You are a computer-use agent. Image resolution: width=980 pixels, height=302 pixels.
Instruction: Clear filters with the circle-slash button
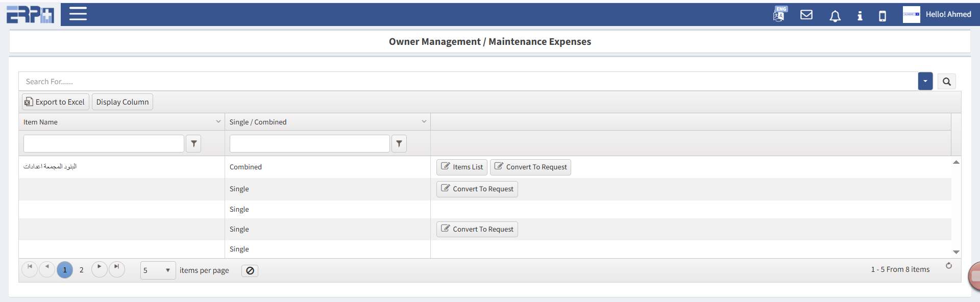pyautogui.click(x=250, y=271)
